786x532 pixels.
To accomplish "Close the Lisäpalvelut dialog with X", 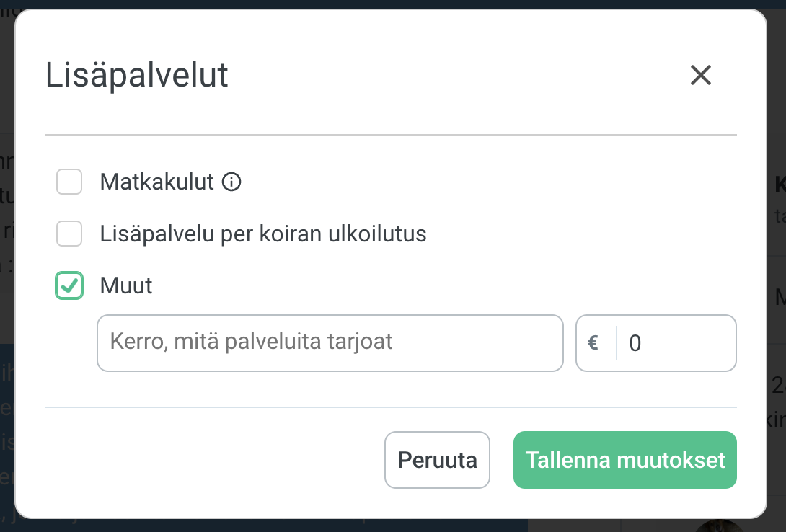I will (x=700, y=76).
